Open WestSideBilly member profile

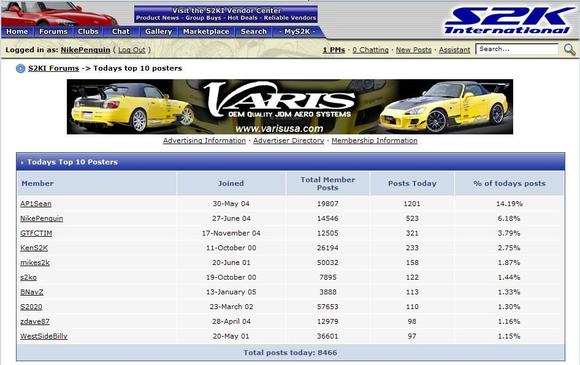[x=44, y=336]
